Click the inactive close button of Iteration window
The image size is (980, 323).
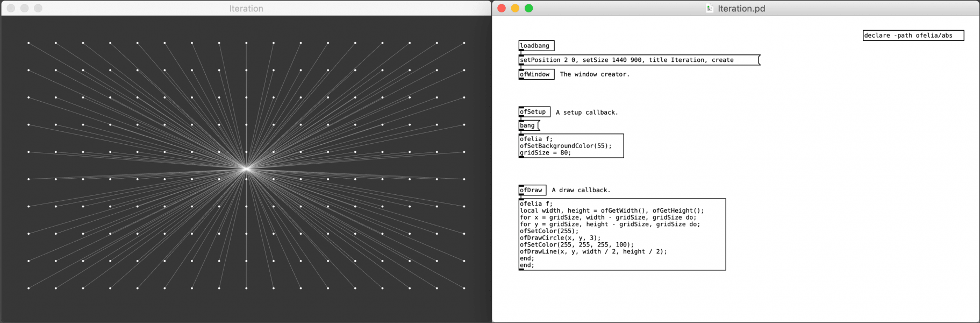click(11, 8)
